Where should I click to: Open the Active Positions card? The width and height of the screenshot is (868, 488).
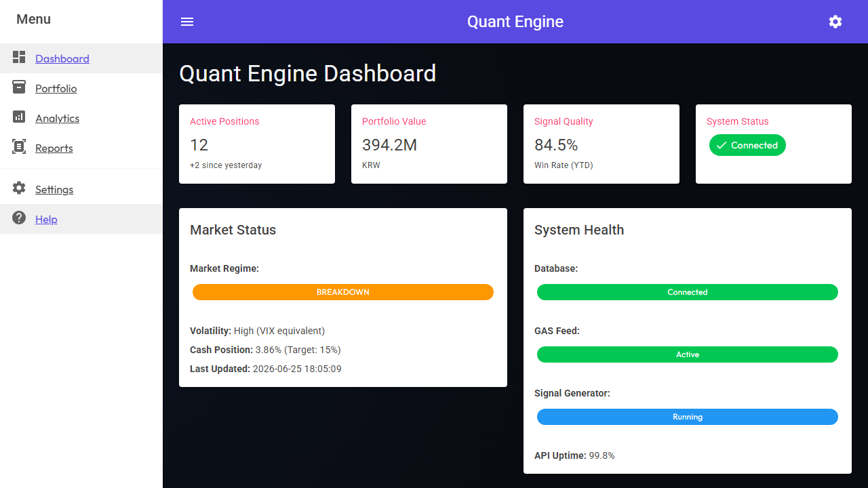(257, 144)
